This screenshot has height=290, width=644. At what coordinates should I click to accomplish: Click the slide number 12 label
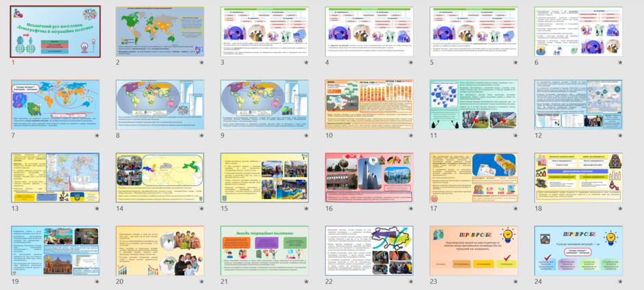coord(538,135)
